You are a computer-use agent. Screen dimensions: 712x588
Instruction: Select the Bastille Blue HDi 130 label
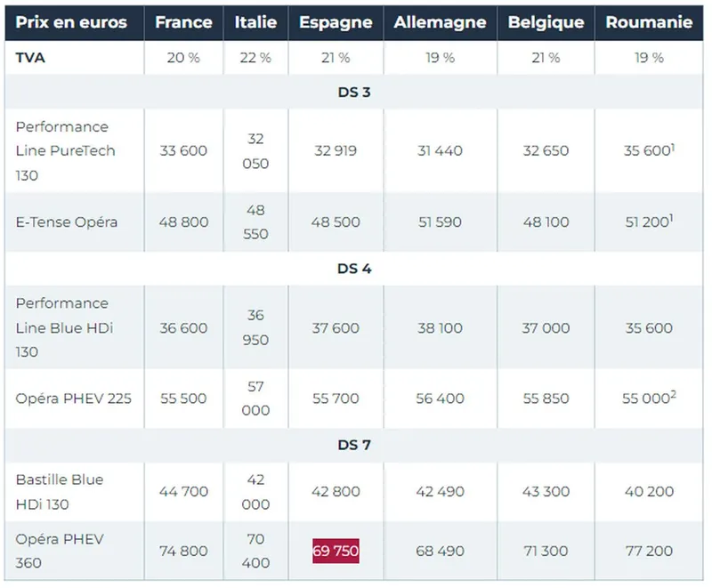pyautogui.click(x=59, y=492)
